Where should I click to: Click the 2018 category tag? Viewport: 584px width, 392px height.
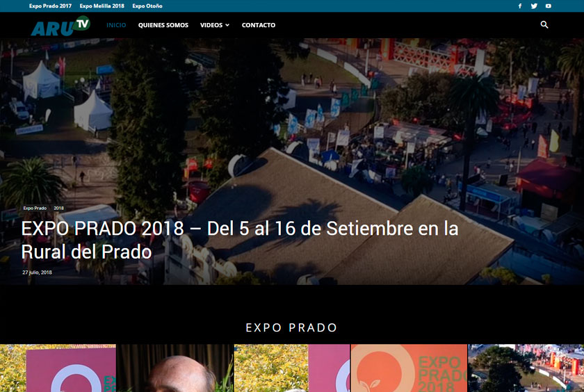point(59,208)
